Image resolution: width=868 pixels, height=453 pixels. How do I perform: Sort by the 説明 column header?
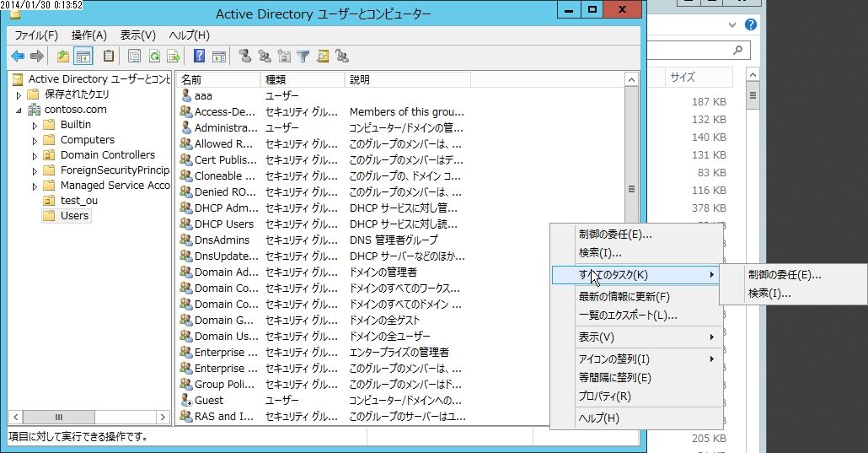click(407, 80)
